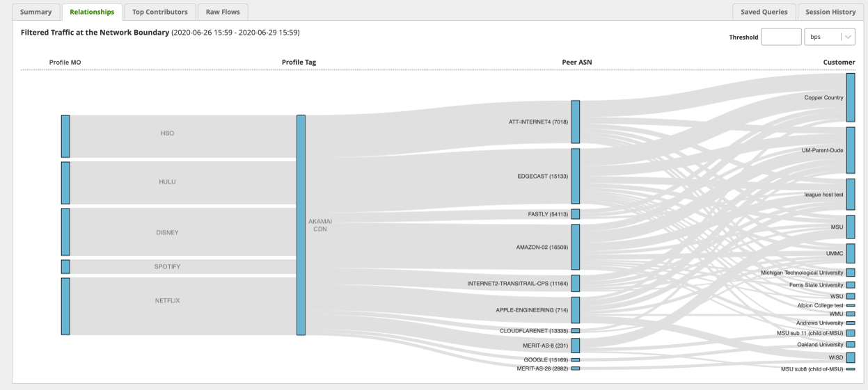Expand the bps units dropdown
This screenshot has height=390, width=868.
[829, 37]
